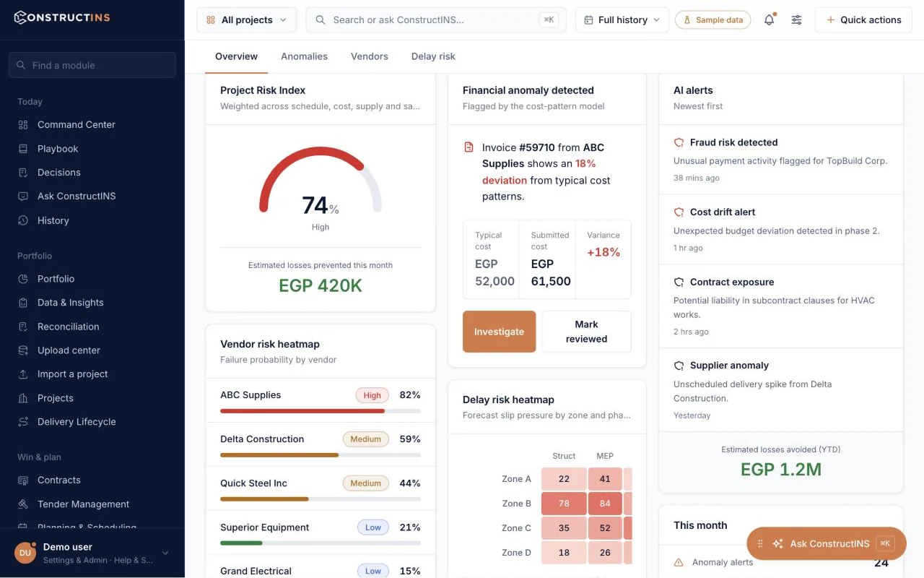The height and width of the screenshot is (578, 924).
Task: Switch to the Delay risk tab
Action: (x=433, y=56)
